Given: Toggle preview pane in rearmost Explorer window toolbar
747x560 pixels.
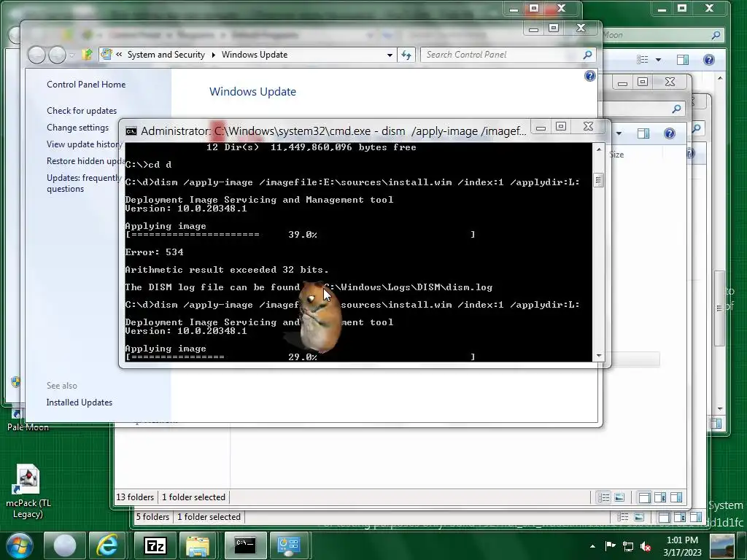Looking at the screenshot, I should point(683,60).
